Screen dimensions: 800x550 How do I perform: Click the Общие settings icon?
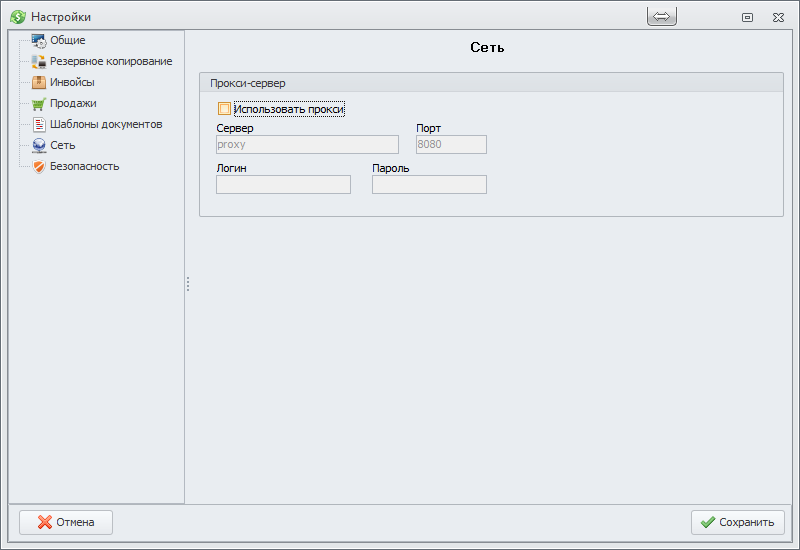click(39, 41)
